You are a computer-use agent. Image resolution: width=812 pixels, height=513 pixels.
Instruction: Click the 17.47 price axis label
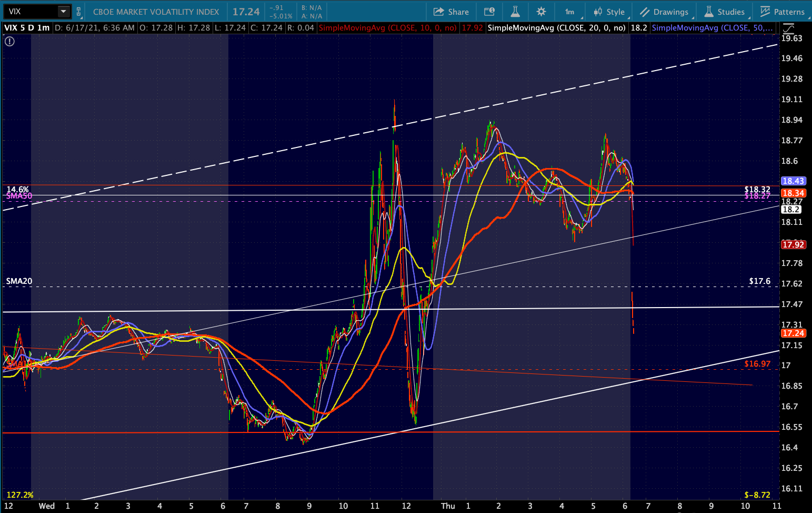click(791, 304)
